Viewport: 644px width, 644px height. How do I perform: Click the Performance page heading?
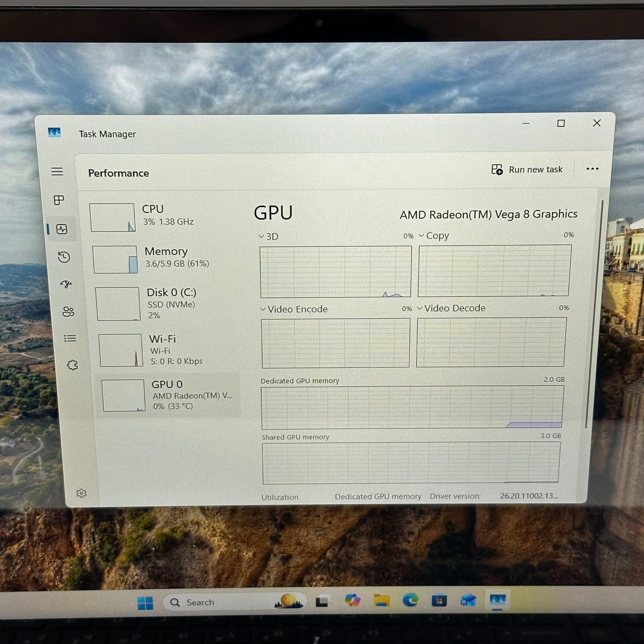tap(119, 173)
